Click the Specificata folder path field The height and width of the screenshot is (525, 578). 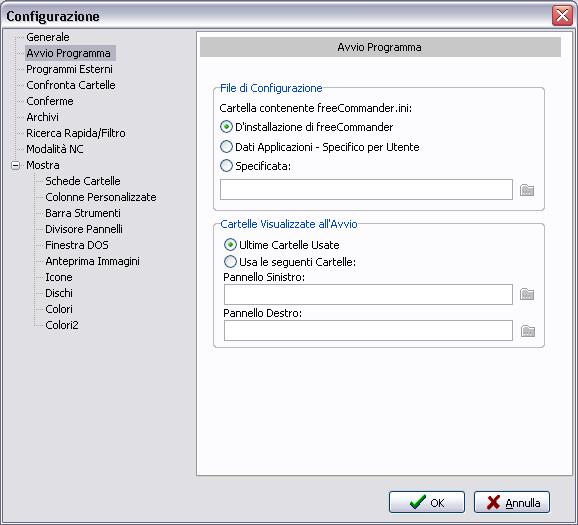(x=366, y=190)
